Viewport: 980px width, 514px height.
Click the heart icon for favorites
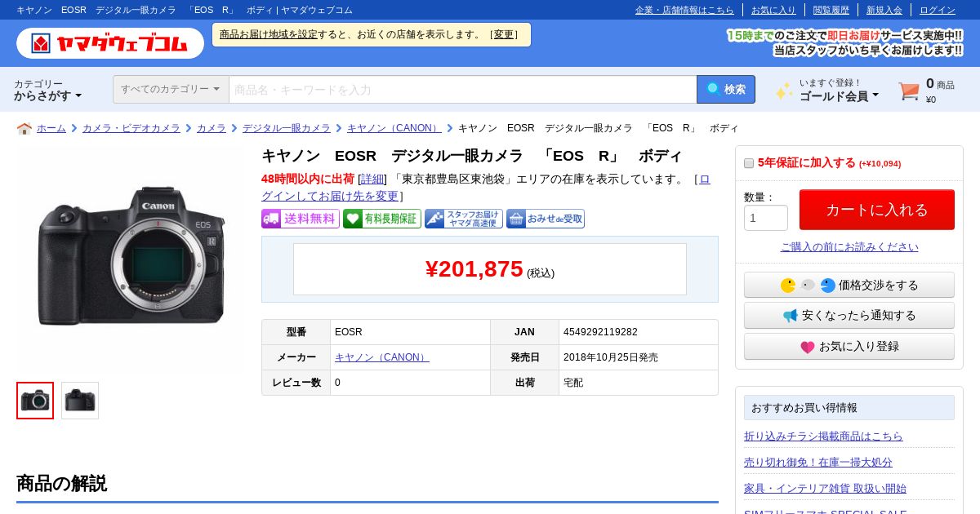807,347
